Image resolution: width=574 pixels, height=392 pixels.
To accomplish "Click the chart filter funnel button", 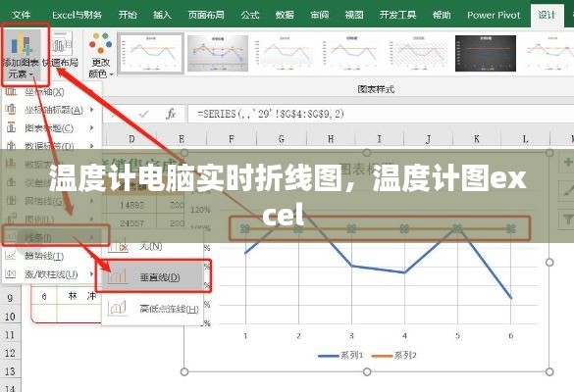I will pos(567,220).
